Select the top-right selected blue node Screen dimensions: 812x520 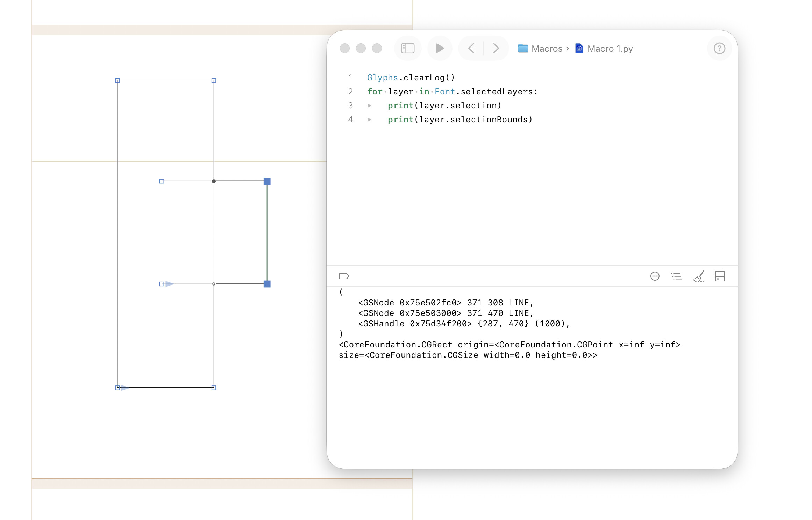coord(267,181)
